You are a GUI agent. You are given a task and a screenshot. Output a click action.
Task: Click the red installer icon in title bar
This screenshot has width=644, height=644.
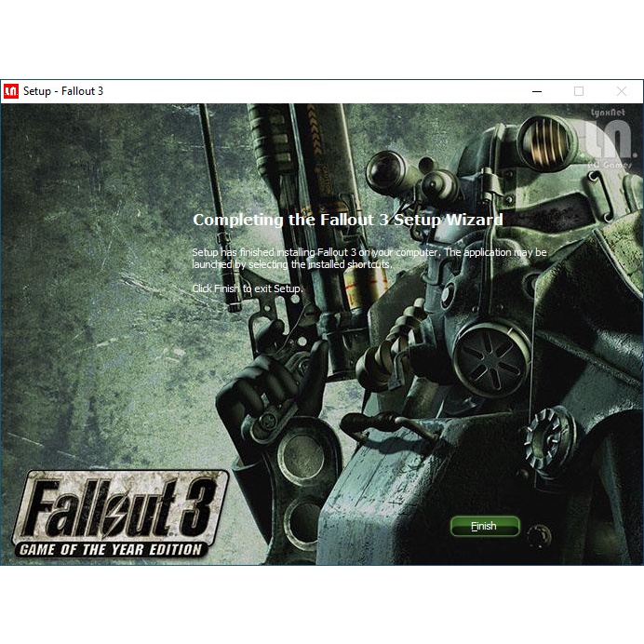11,91
